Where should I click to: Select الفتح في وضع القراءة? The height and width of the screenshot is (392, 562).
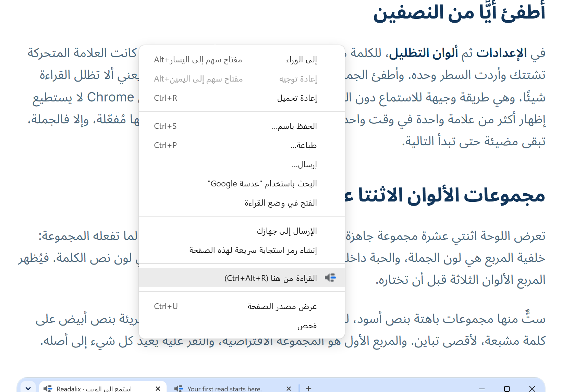(x=242, y=203)
